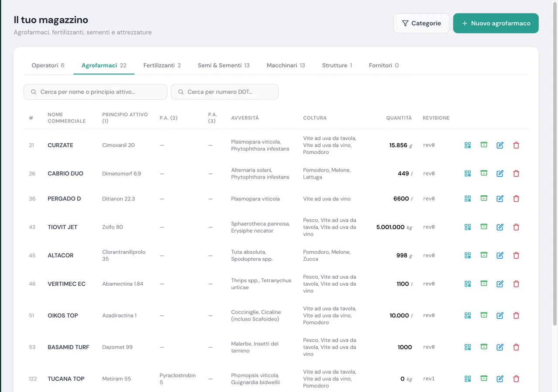558x392 pixels.
Task: Go to the Strutture tab
Action: pos(337,65)
